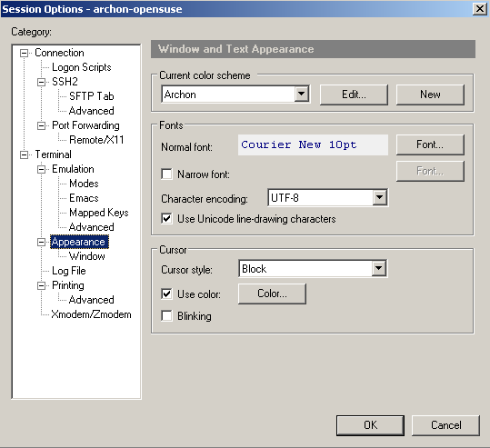
Task: Confirm with the OK button
Action: pos(370,425)
